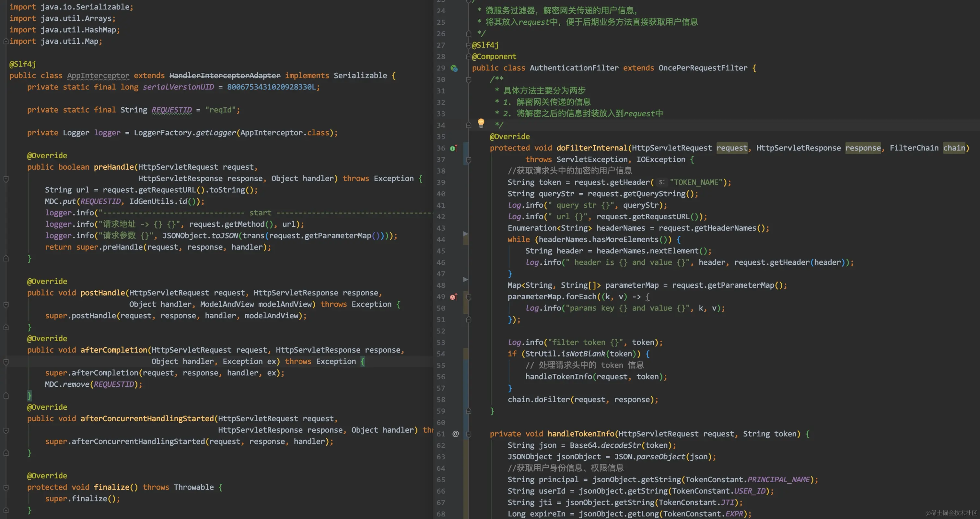Collapse the @Slf4j annotation fold marker

[x=469, y=45]
